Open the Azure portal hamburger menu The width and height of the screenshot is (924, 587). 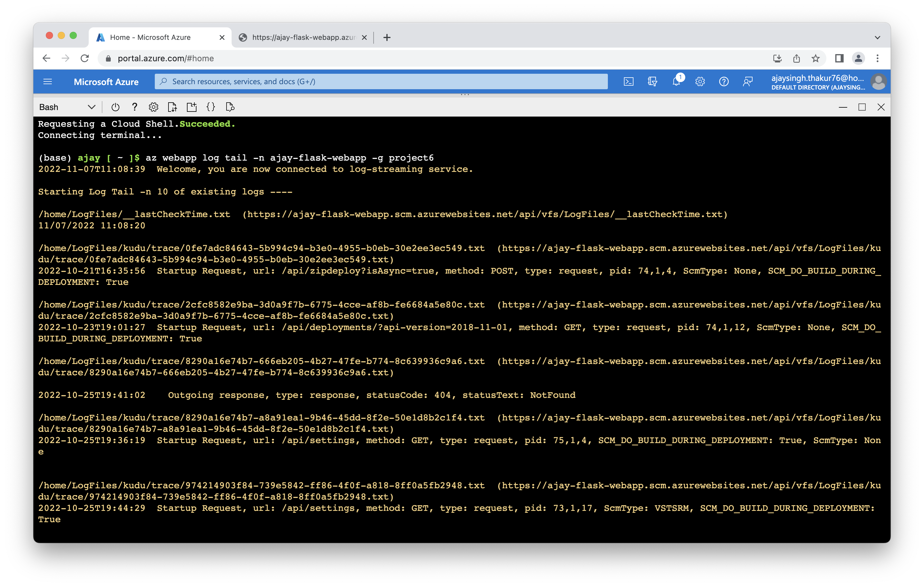(48, 81)
